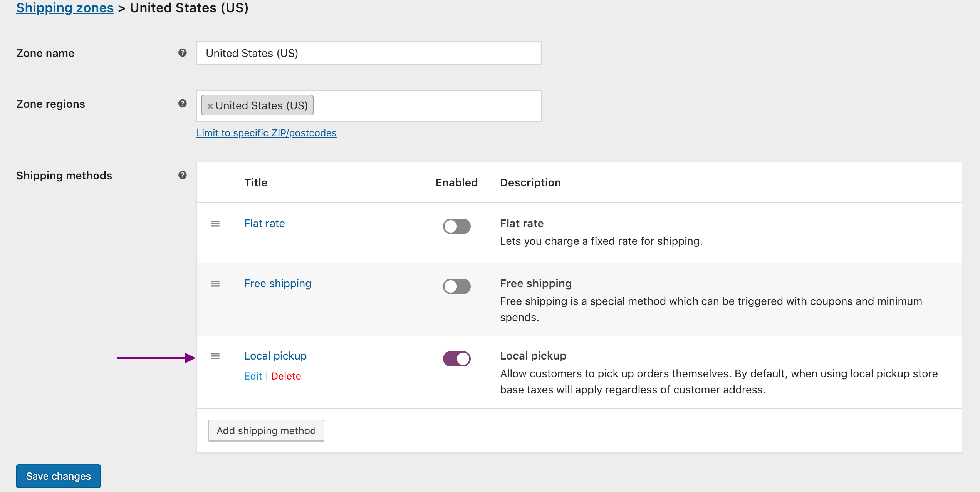Screen dimensions: 980x492
Task: Open Limit to specific ZIP/postcodes
Action: click(x=267, y=133)
